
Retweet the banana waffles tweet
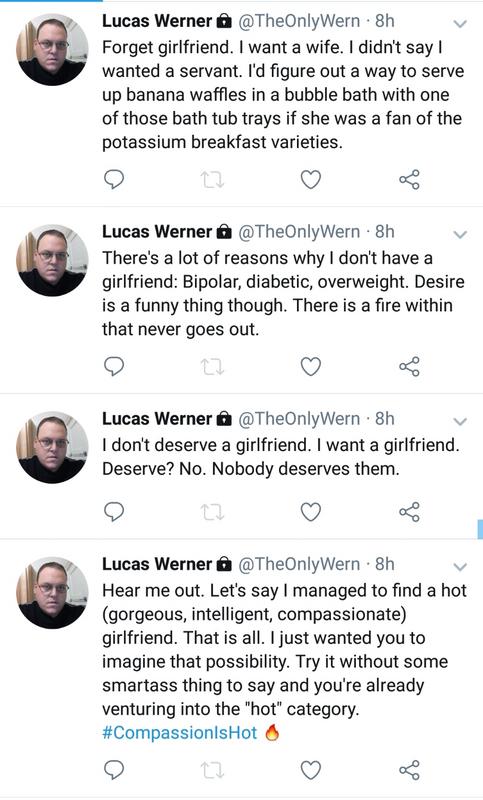pyautogui.click(x=212, y=180)
